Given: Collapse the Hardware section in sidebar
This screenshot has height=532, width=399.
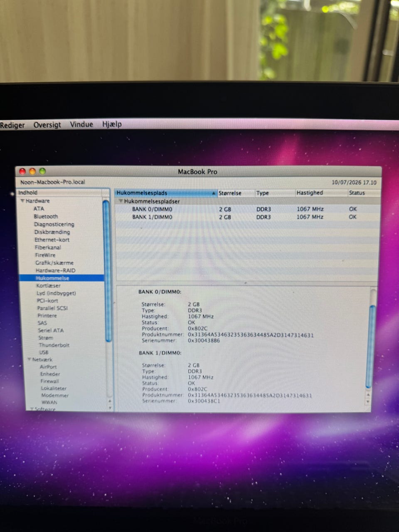Looking at the screenshot, I should pyautogui.click(x=22, y=201).
